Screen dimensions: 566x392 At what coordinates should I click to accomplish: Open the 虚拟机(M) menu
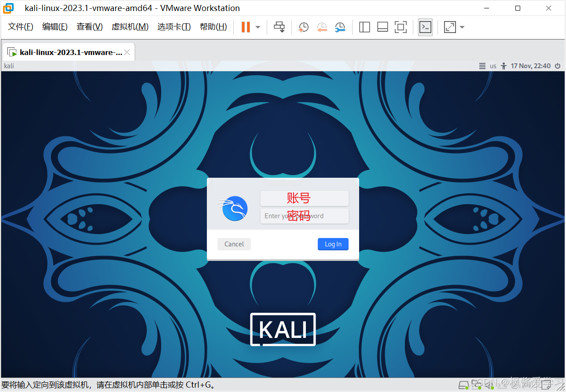click(130, 27)
